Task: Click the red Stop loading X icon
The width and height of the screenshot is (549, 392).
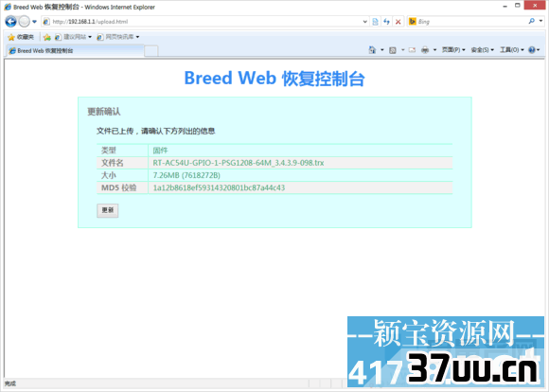Action: click(398, 22)
